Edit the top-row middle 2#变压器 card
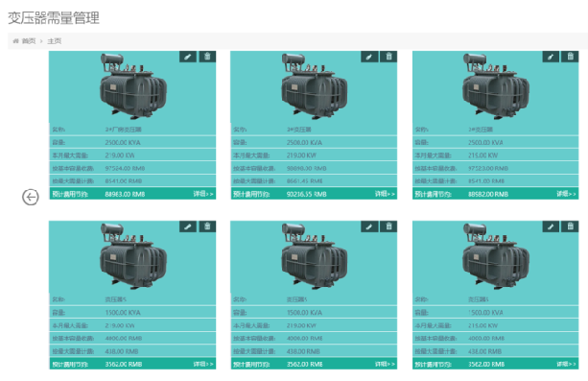The width and height of the screenshot is (588, 381). pyautogui.click(x=369, y=57)
